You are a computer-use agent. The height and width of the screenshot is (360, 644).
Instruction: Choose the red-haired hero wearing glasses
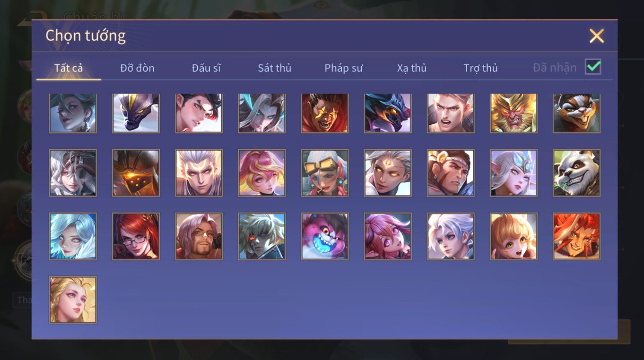pos(136,236)
